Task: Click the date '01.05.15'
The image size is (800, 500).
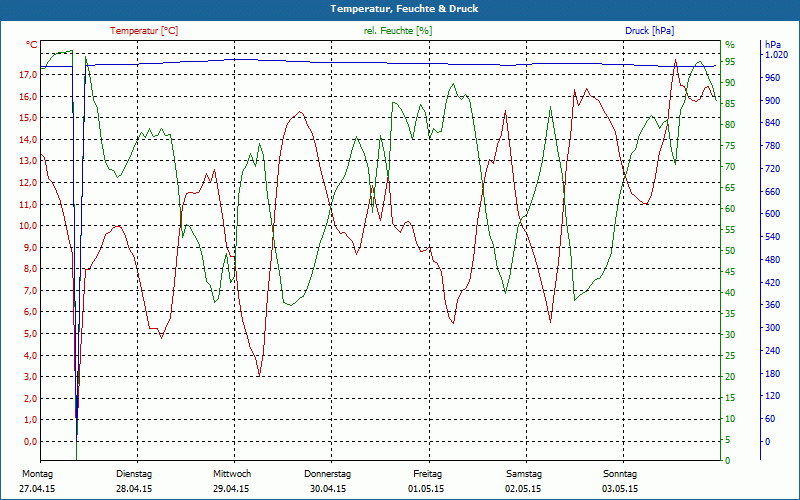Action: (426, 489)
